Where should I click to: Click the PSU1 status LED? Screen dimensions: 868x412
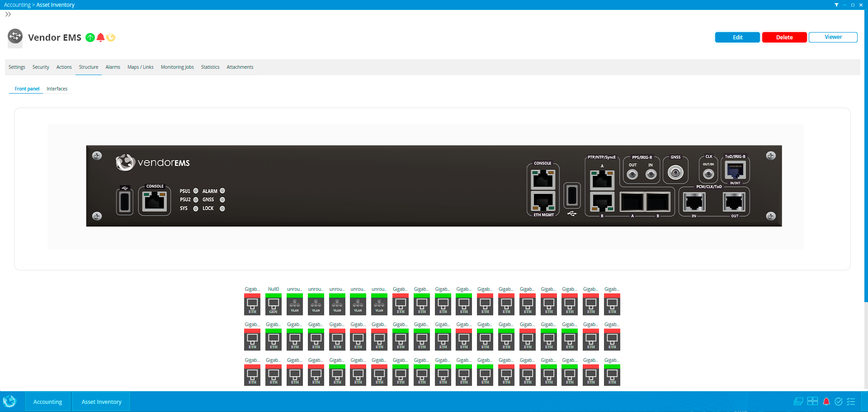point(196,191)
